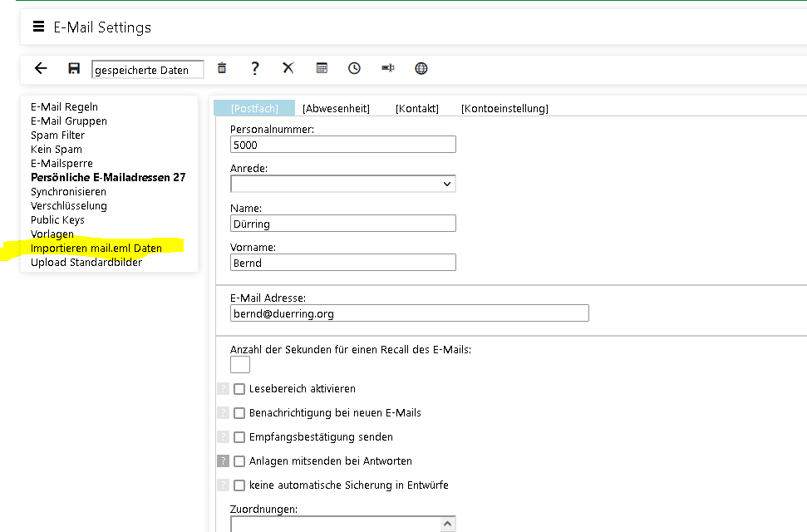Open Importieren mail.eml Daten link
The height and width of the screenshot is (532, 807).
tap(96, 248)
